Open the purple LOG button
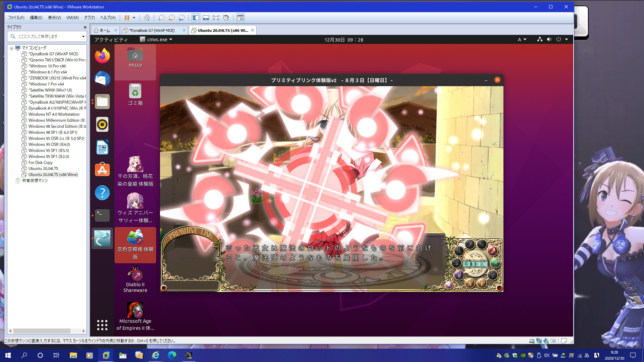 click(x=459, y=275)
